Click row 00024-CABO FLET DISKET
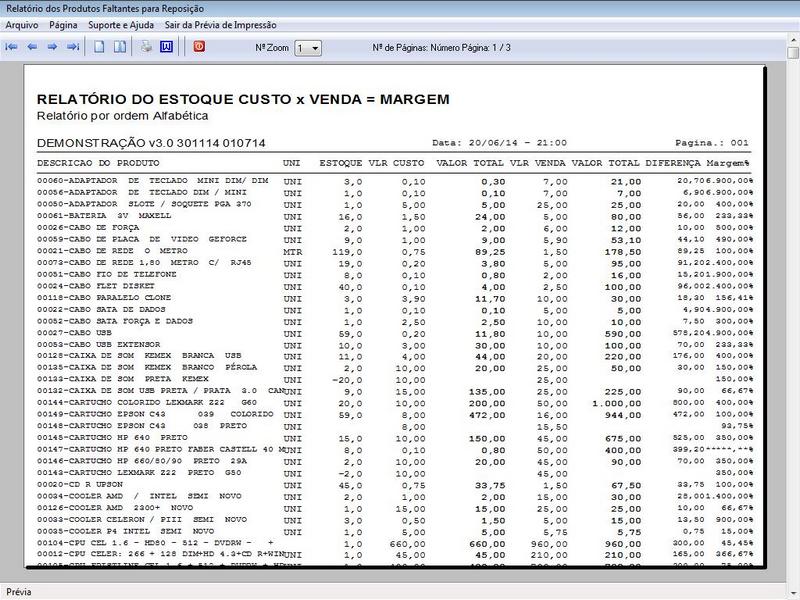The height and width of the screenshot is (600, 800). click(394, 286)
